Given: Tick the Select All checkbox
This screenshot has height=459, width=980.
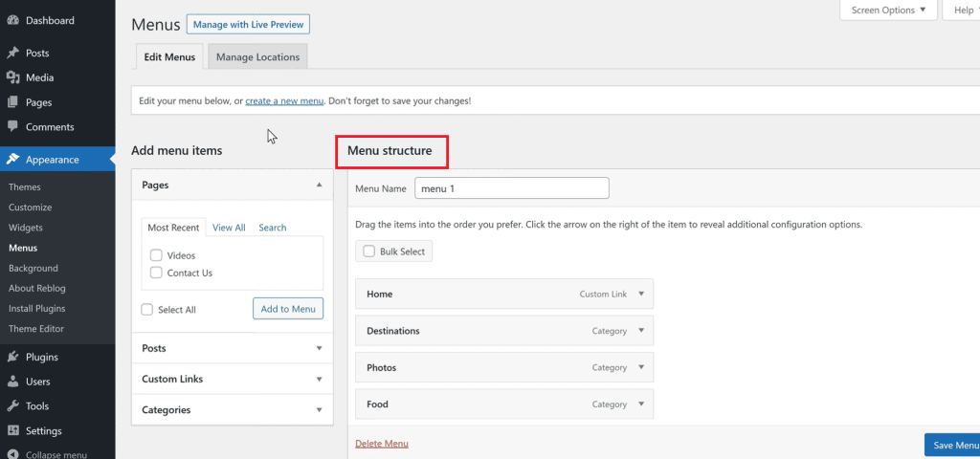Looking at the screenshot, I should click(146, 310).
